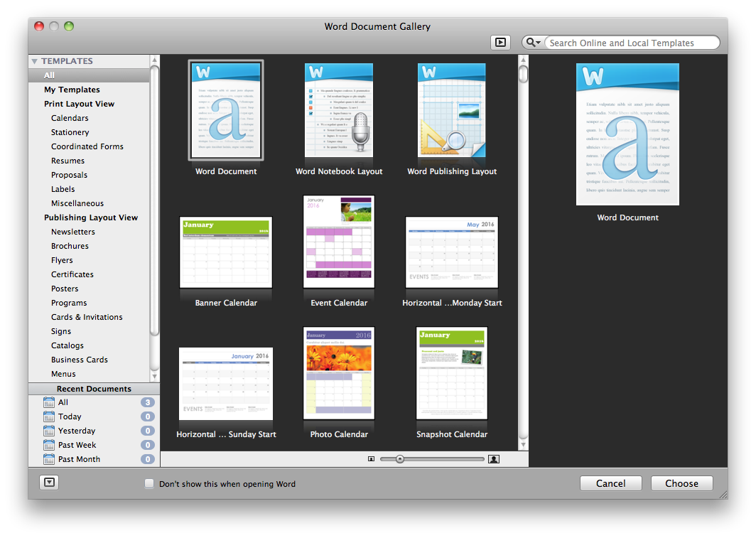Open Catalogs template category
Image resolution: width=756 pixels, height=538 pixels.
coord(67,345)
